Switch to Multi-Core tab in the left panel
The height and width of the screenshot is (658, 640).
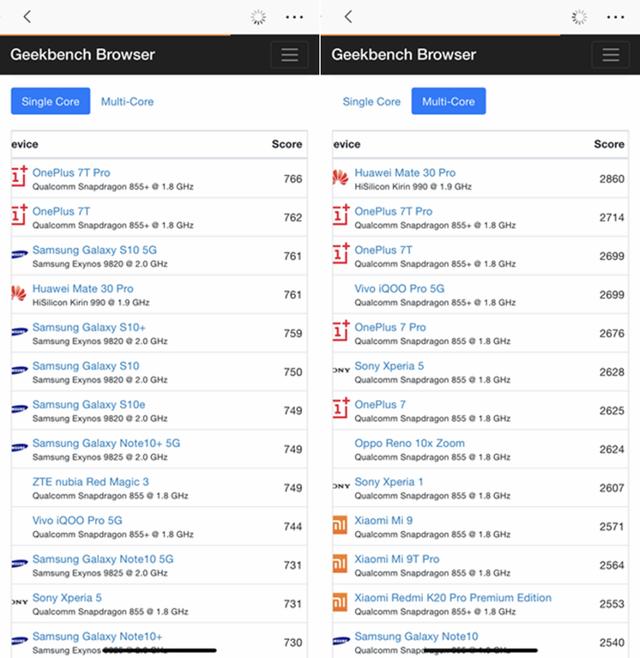pos(127,102)
